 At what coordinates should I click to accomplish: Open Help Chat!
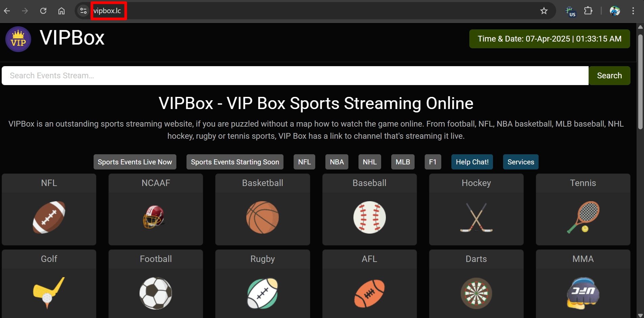(472, 162)
